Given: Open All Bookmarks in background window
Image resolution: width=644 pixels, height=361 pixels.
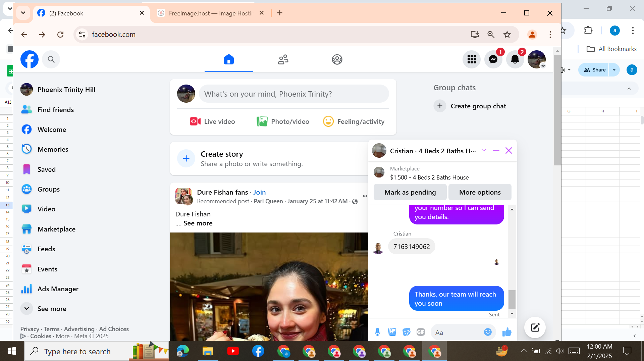Looking at the screenshot, I should pos(611,49).
